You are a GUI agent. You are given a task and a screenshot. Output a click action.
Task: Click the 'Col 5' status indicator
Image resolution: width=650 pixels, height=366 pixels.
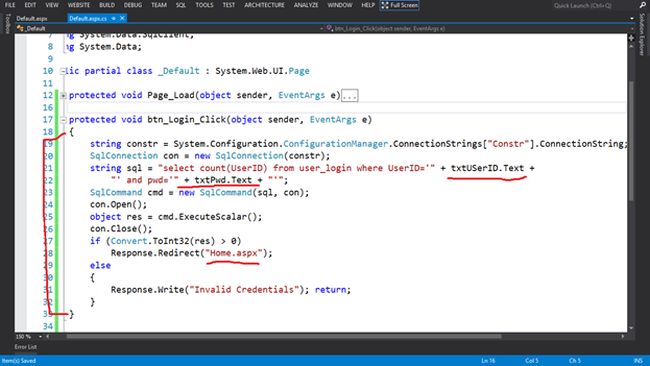pyautogui.click(x=531, y=361)
